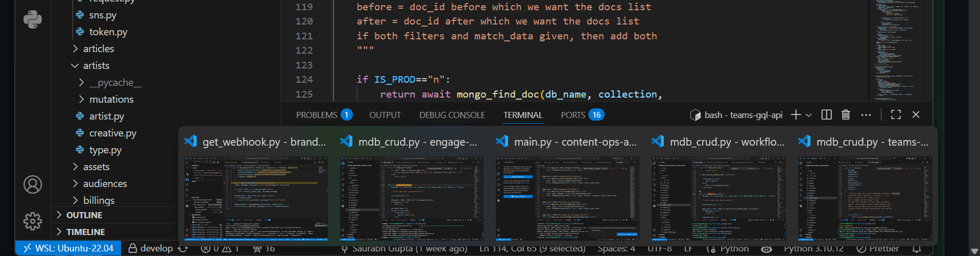Click the minimap code overview
The height and width of the screenshot is (256, 980).
tap(896, 50)
